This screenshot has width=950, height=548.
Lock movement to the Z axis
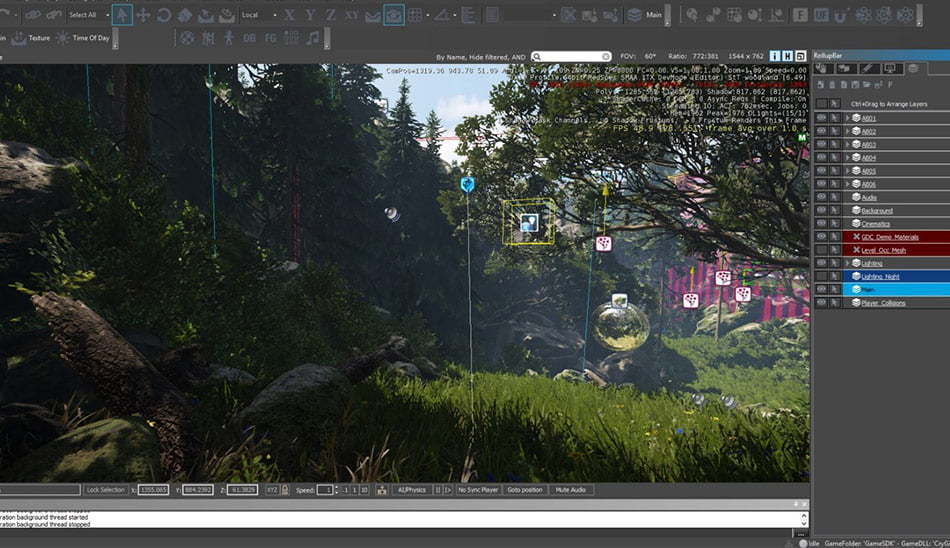(331, 15)
